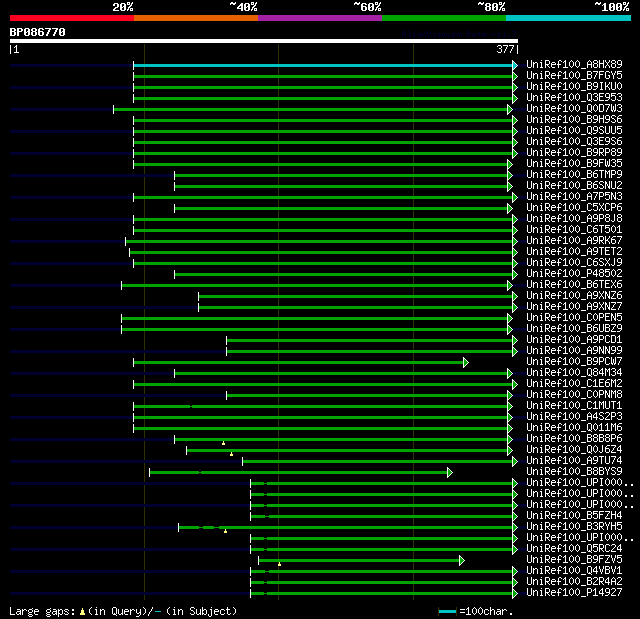Click the UniRef100_B6SNU2 text
640x619 pixels.
(574, 186)
